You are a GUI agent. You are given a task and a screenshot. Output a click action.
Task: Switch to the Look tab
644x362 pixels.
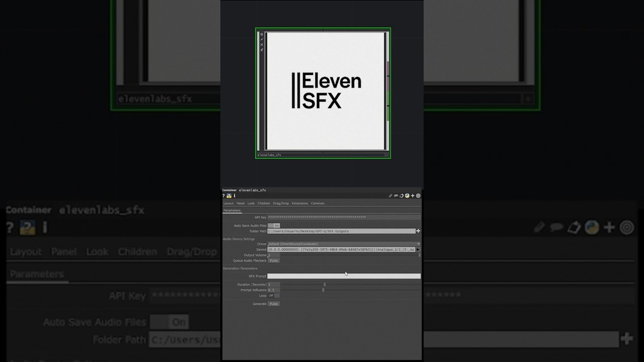251,203
